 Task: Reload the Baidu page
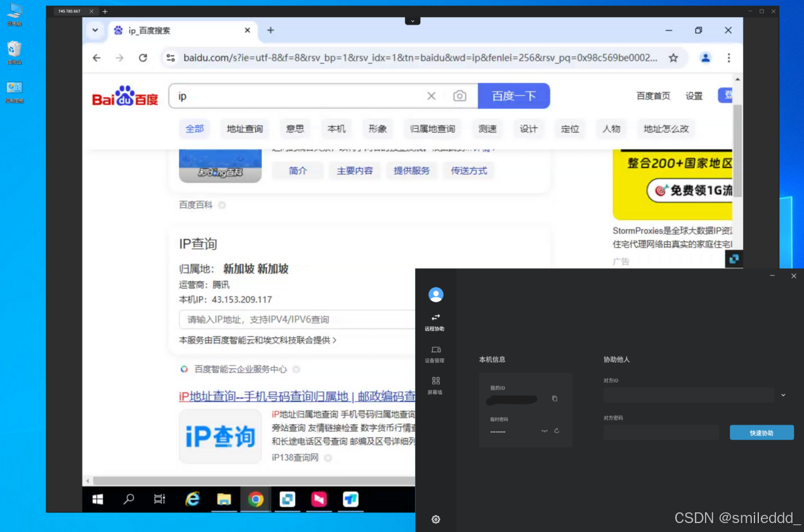tap(143, 58)
